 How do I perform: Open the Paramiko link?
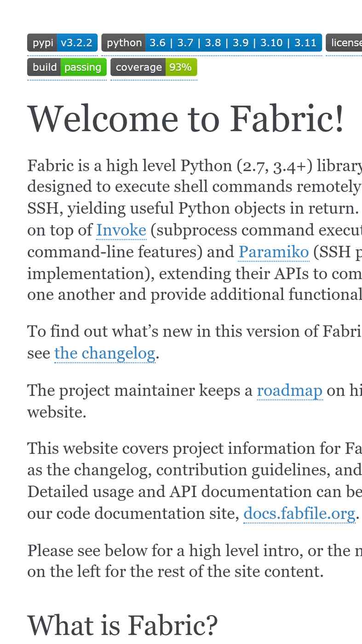pos(274,252)
